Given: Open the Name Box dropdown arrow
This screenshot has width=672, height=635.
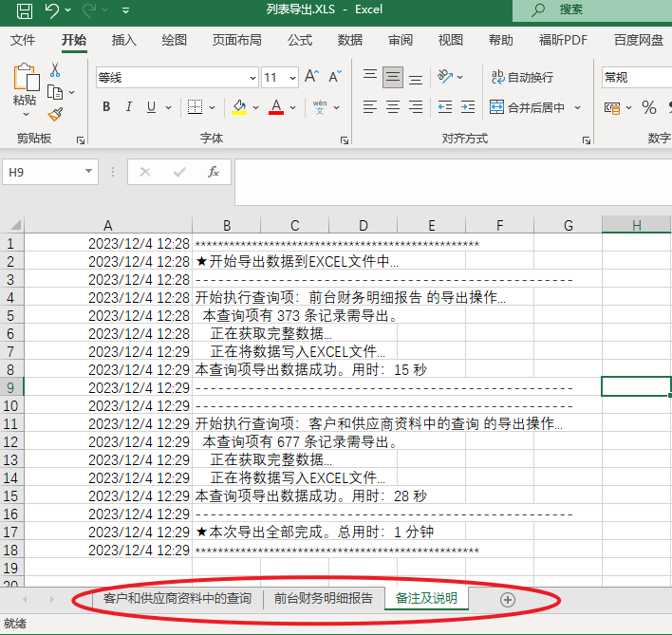Looking at the screenshot, I should click(89, 172).
